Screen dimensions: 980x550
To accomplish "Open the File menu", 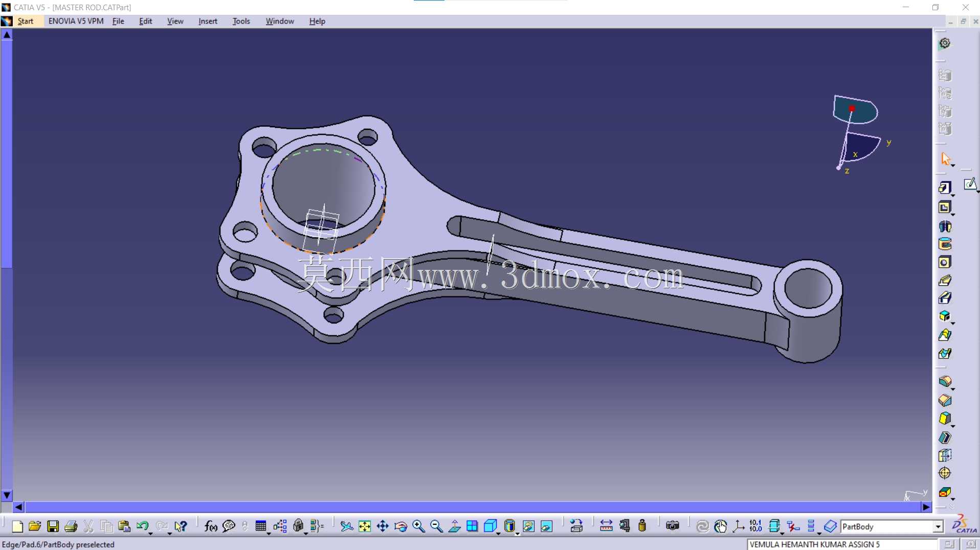I will [118, 21].
